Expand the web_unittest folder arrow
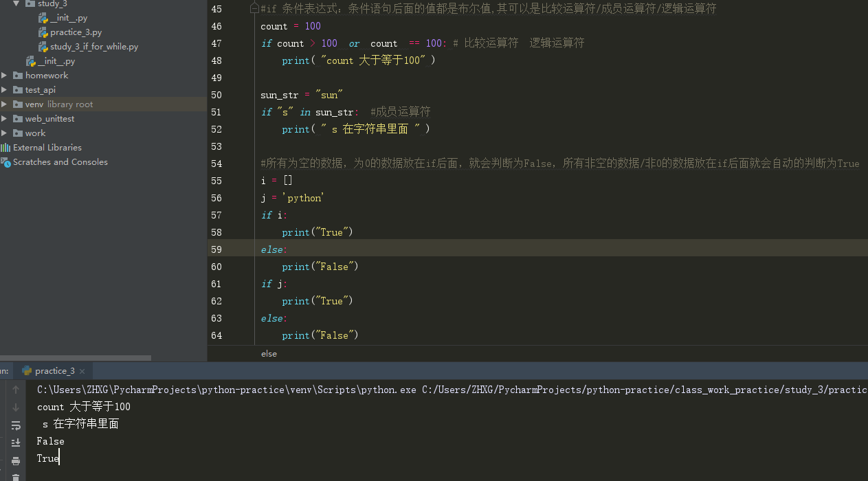 (5, 119)
